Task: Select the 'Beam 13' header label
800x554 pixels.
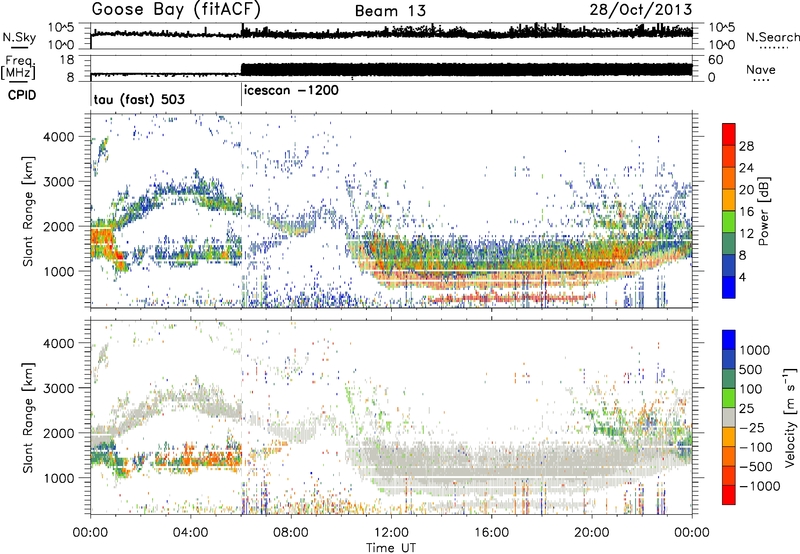Action: 390,11
